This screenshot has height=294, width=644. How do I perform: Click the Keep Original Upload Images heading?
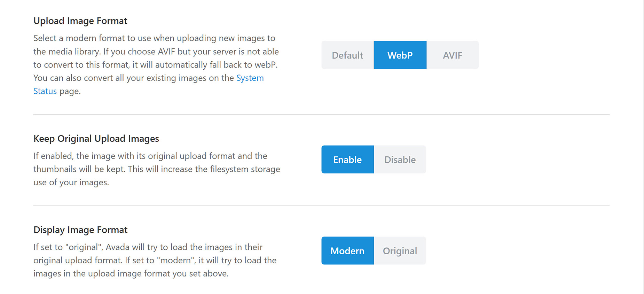pos(96,138)
